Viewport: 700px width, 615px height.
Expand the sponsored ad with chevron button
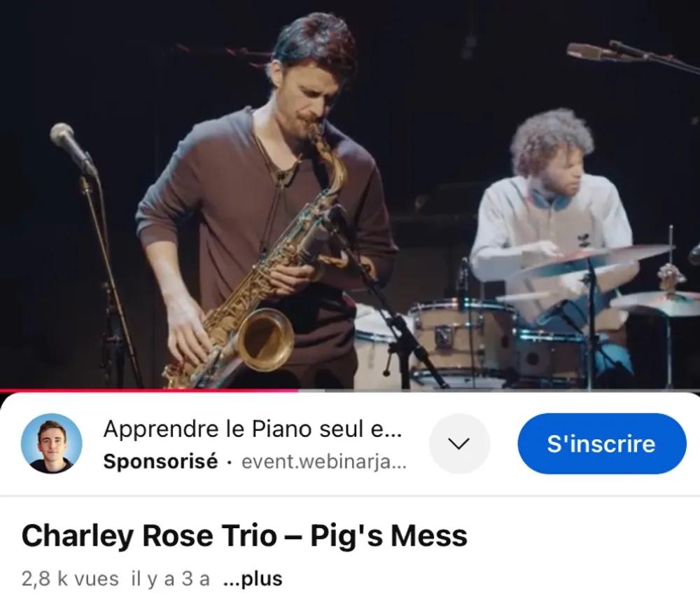coord(459,443)
